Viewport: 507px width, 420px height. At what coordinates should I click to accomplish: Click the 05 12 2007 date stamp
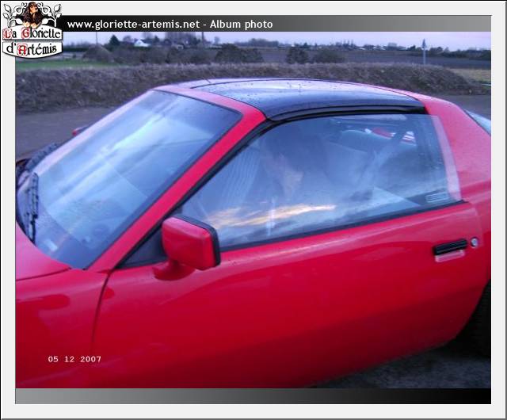click(x=74, y=359)
